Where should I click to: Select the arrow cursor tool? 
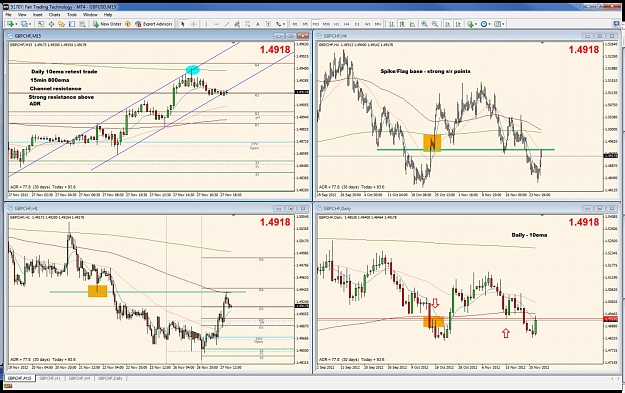(x=183, y=24)
